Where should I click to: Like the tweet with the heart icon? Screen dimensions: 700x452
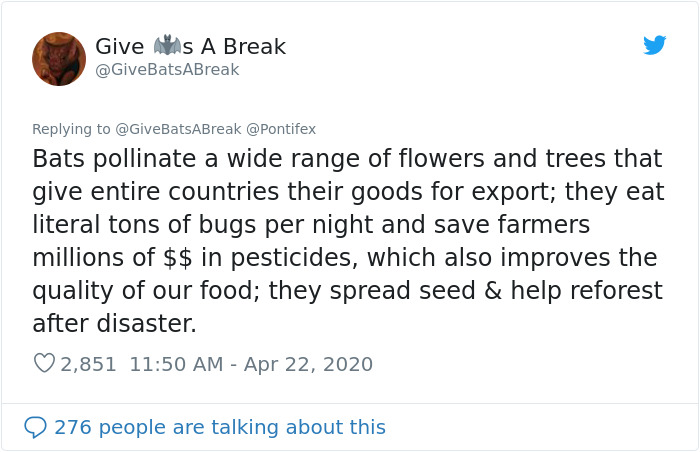(x=44, y=364)
